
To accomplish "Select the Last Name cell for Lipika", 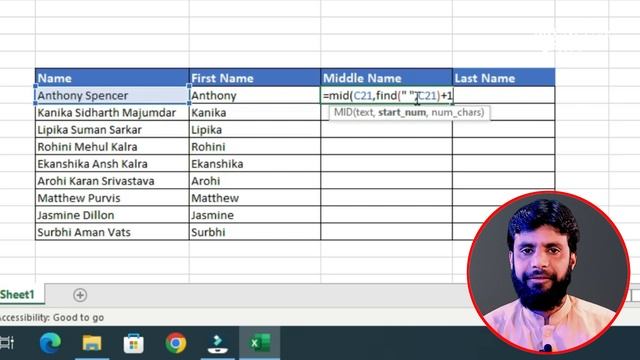I will pyautogui.click(x=504, y=129).
